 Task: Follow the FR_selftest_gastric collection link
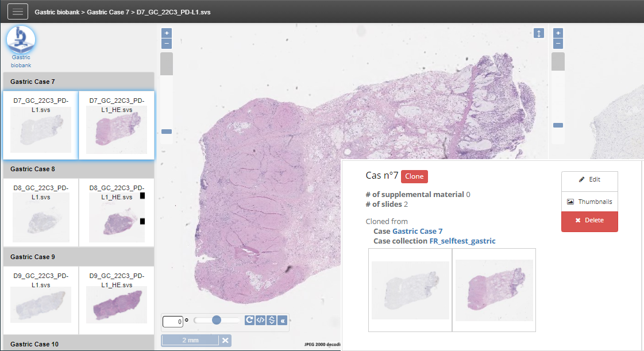462,241
